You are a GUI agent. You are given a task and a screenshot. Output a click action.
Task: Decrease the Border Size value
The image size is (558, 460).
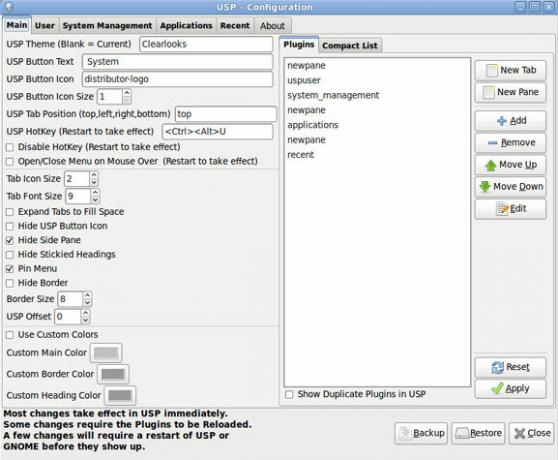pos(88,303)
